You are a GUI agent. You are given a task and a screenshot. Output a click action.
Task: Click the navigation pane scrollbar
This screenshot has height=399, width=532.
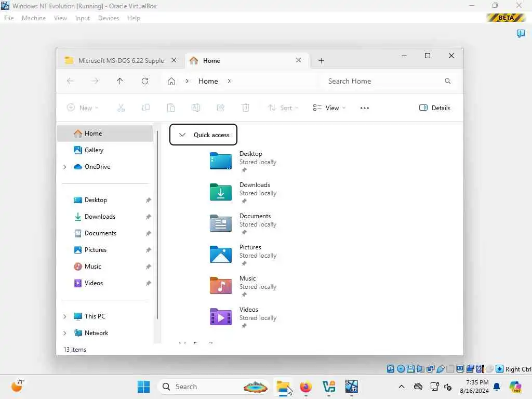157,225
